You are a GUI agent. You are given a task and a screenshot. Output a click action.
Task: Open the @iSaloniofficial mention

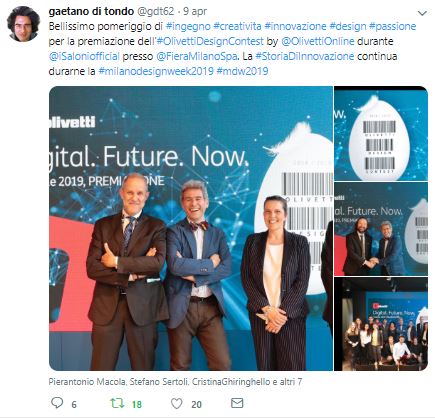[x=84, y=56]
